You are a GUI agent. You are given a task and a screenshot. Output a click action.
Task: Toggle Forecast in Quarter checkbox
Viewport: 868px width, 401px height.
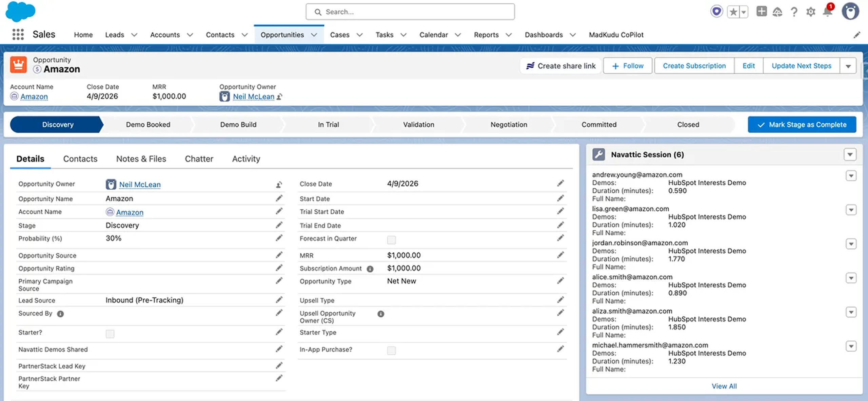click(x=391, y=240)
